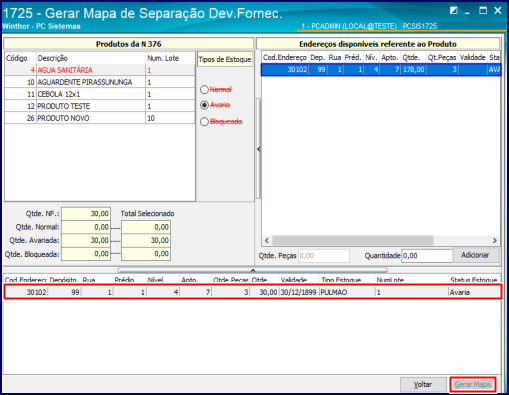Click the Descrição column header
The width and height of the screenshot is (509, 395).
(x=91, y=58)
